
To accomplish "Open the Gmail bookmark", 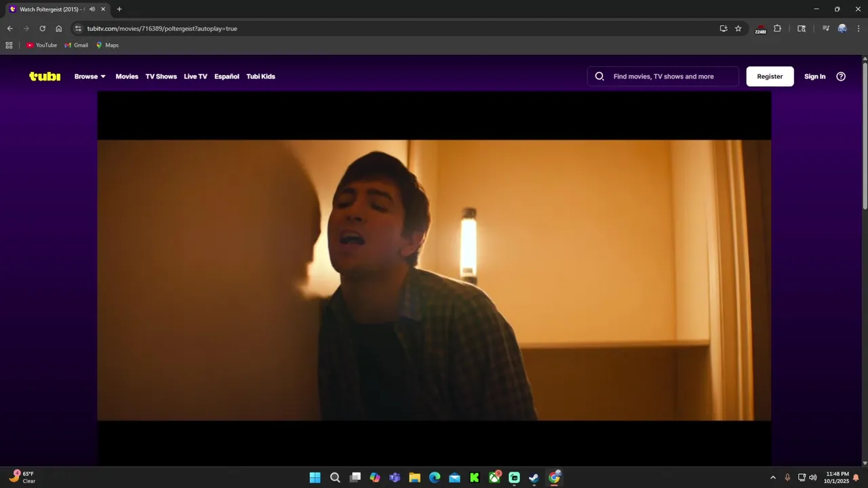I will pos(76,45).
